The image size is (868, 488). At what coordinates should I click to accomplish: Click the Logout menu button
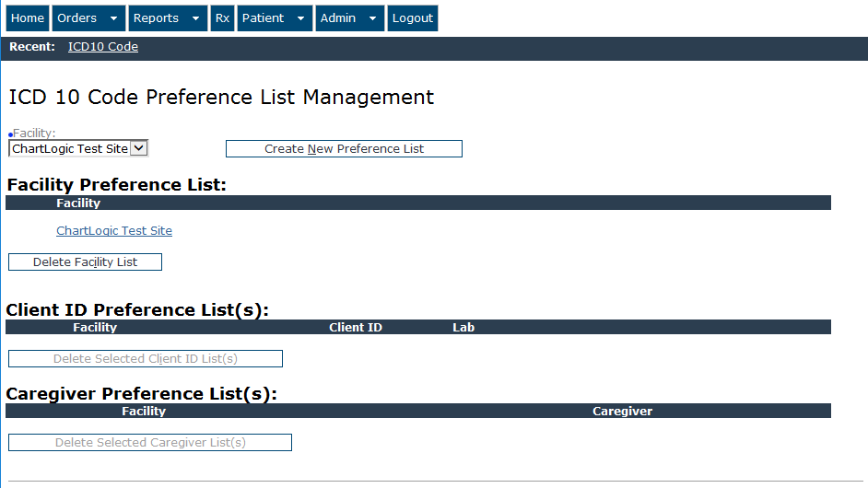point(413,18)
